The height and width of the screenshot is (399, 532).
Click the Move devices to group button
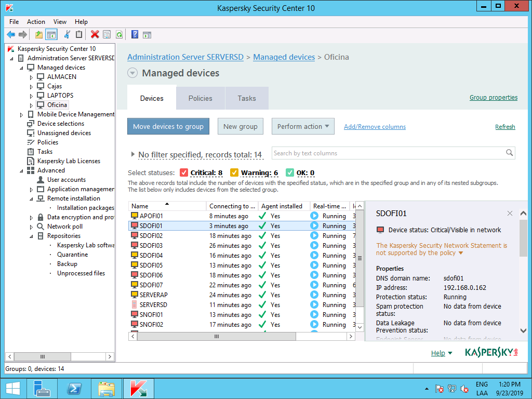pyautogui.click(x=168, y=127)
